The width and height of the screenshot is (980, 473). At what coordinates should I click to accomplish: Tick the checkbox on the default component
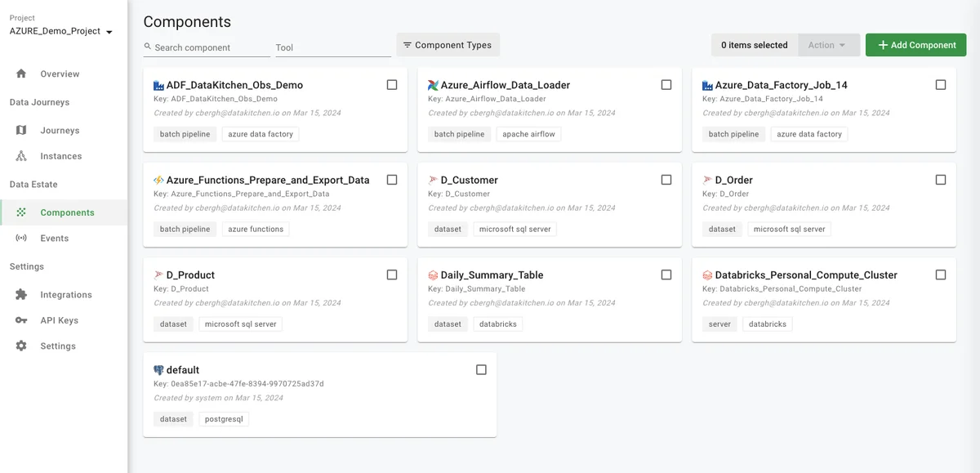click(x=481, y=370)
